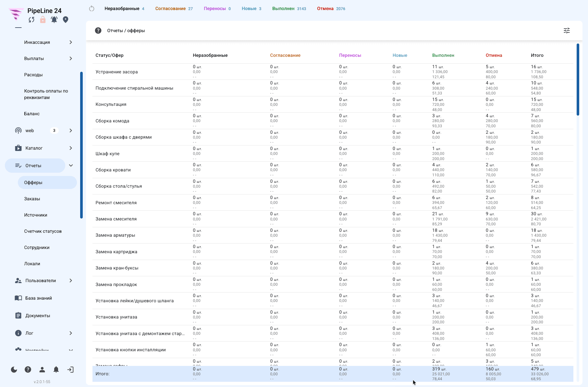Screen dimensions: 588x387
Task: Open alarm bell notifications near the logo
Action: coord(54,20)
